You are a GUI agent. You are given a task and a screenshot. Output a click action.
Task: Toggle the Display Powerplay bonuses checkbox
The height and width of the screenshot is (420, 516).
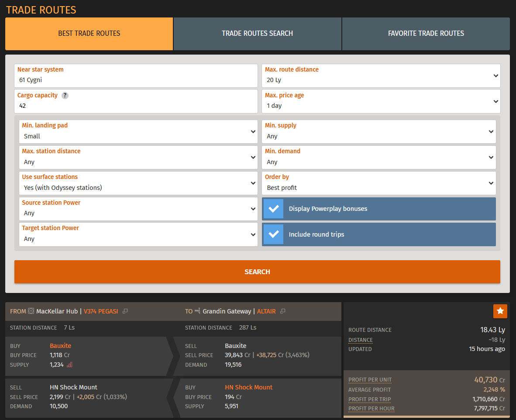tap(273, 209)
